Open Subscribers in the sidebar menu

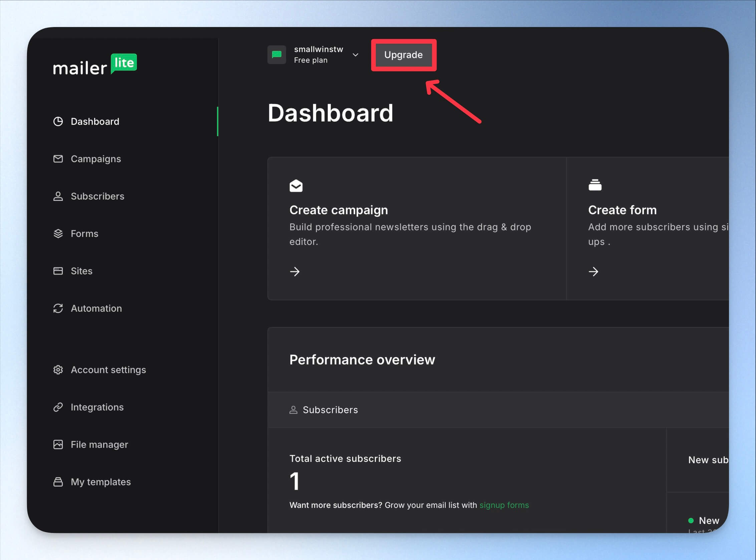[x=97, y=196]
